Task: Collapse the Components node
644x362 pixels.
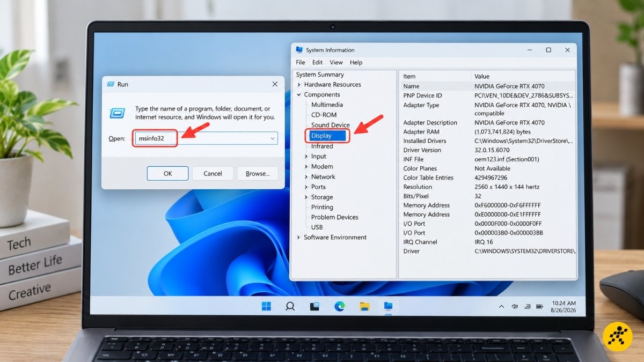Action: [x=299, y=95]
